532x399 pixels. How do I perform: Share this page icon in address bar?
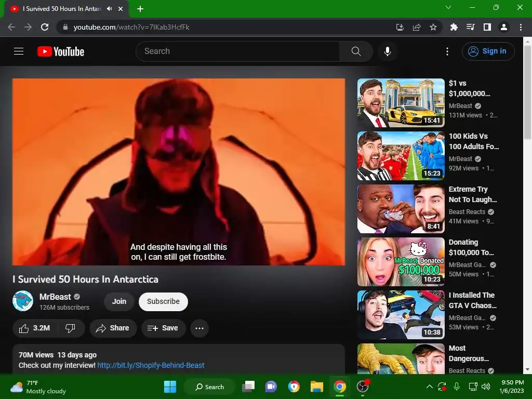coord(417,27)
